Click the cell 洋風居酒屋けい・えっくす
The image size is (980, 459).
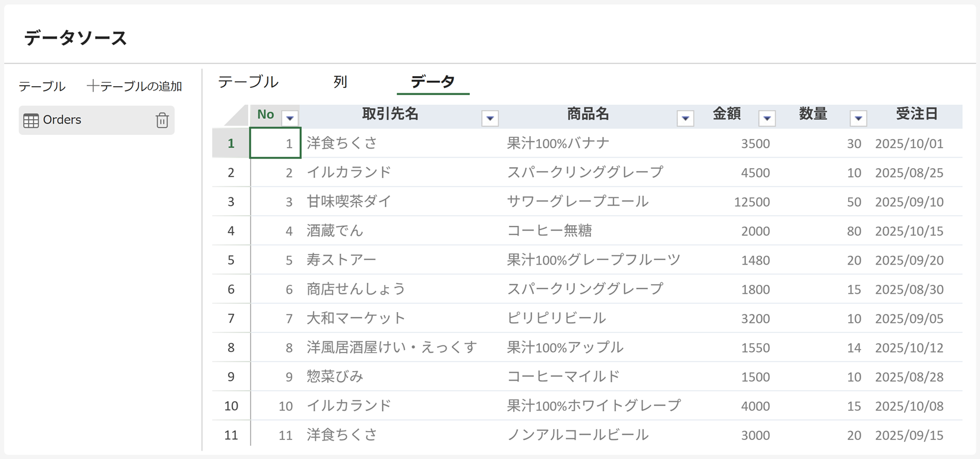pyautogui.click(x=392, y=347)
